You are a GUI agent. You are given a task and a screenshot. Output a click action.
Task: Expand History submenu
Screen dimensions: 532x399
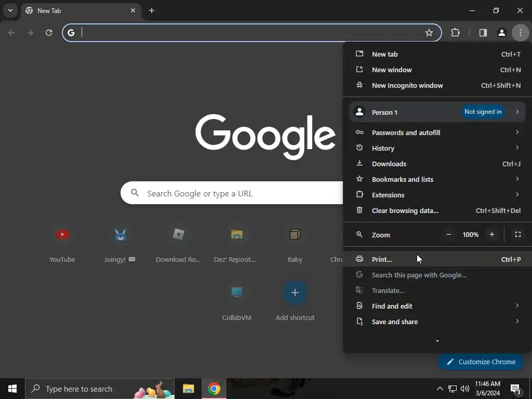pos(437,148)
